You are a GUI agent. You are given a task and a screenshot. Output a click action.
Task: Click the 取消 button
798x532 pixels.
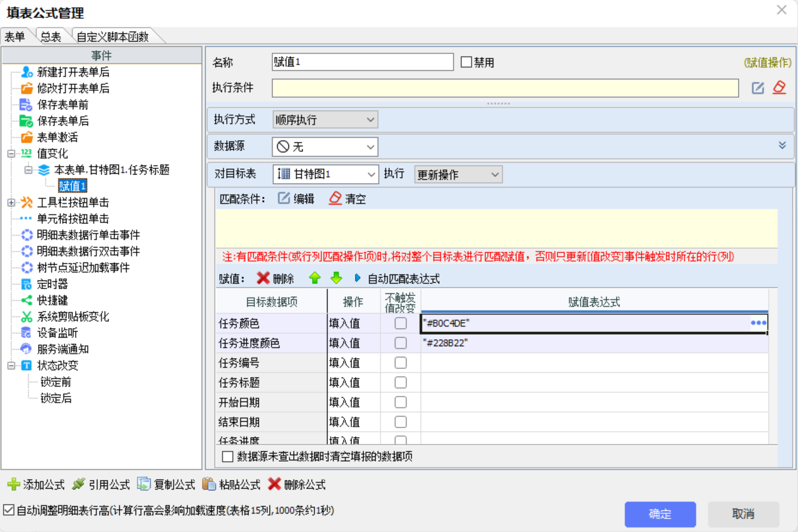743,514
